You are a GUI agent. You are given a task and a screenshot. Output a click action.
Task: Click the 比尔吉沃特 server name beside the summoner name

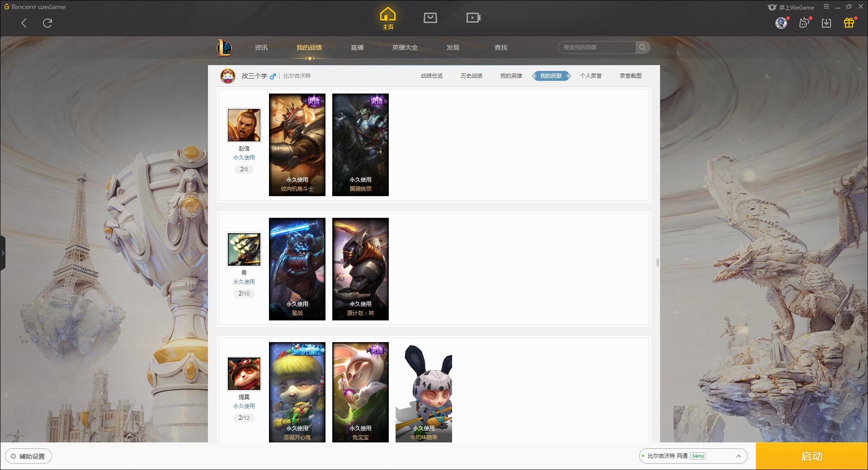click(x=297, y=76)
